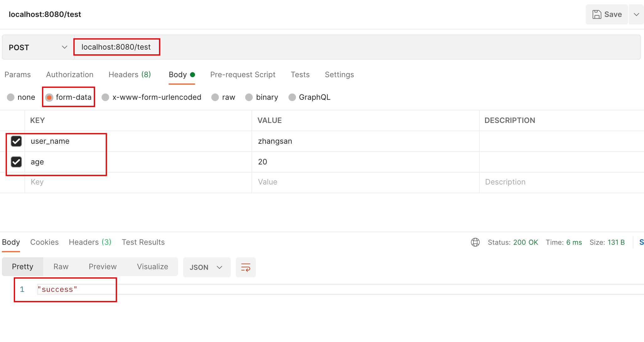Screen dimensions: 644x342
Task: Open the Save options dropdown arrow
Action: (636, 14)
